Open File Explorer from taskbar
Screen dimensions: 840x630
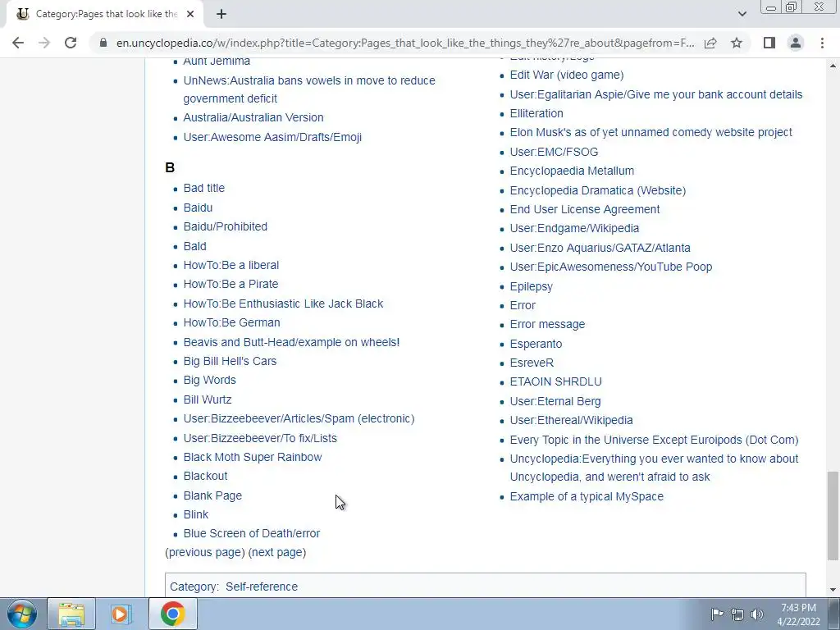[x=71, y=614]
